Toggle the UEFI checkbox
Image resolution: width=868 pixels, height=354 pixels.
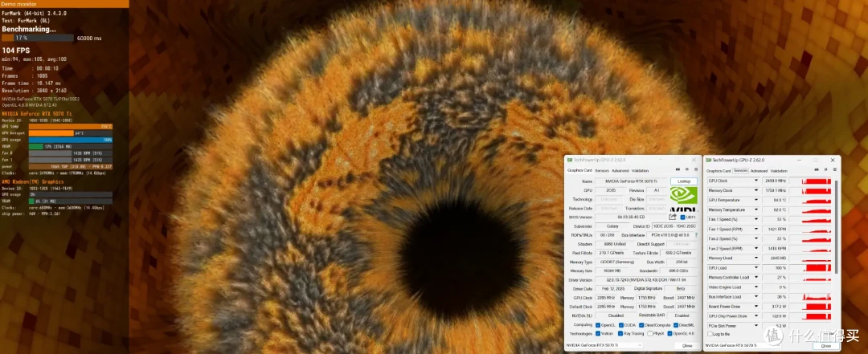pos(682,218)
